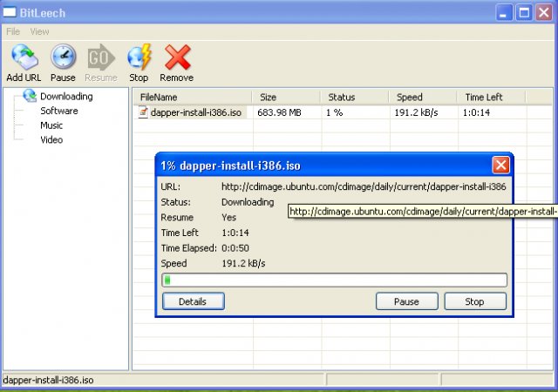Image resolution: width=558 pixels, height=392 pixels.
Task: Click the Stop lightning globe icon
Action: click(139, 57)
